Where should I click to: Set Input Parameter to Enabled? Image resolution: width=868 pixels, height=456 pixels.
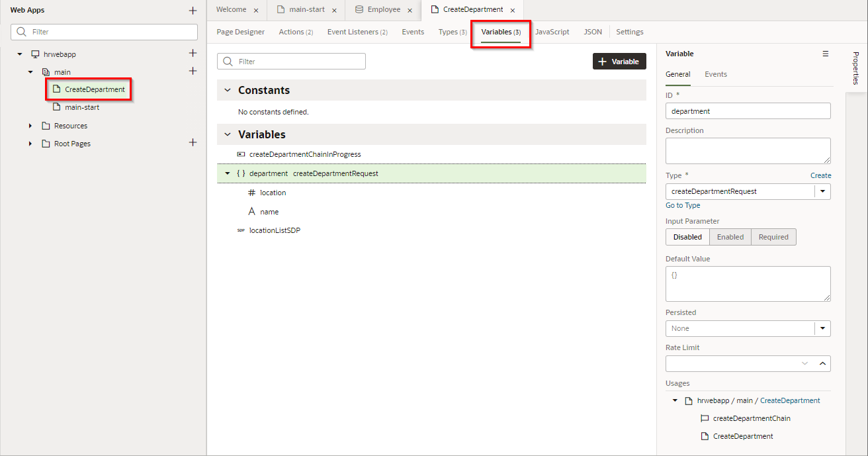coord(730,237)
